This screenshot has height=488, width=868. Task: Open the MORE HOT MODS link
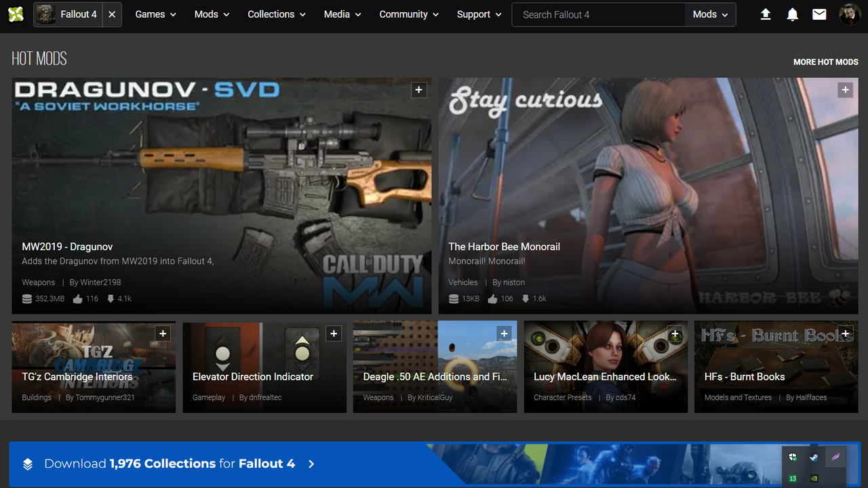[x=826, y=62]
